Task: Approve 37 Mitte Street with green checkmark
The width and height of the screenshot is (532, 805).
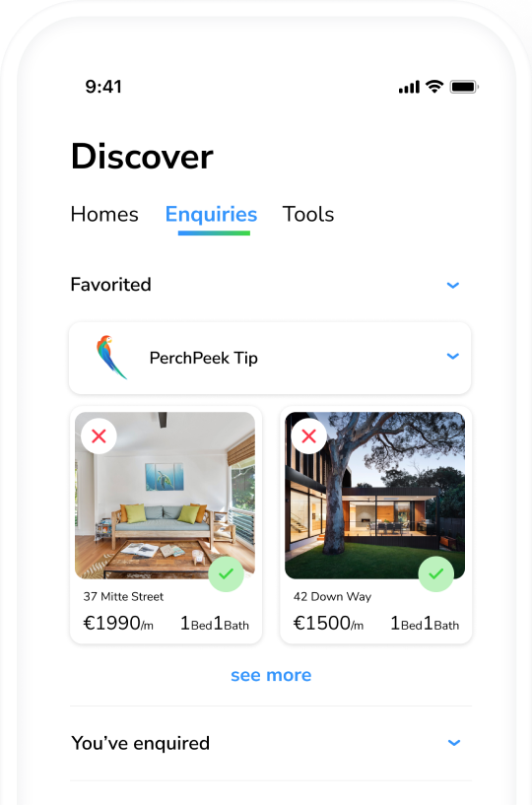Action: [226, 574]
